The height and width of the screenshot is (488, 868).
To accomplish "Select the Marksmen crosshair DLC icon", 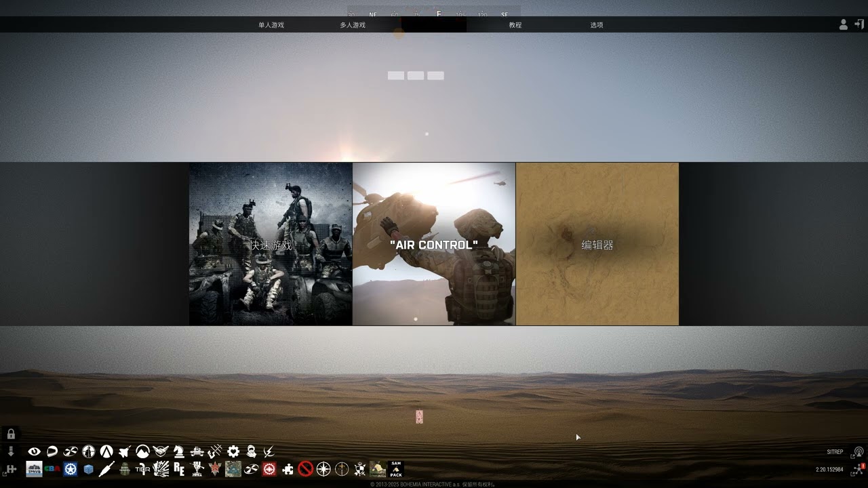I will (88, 451).
